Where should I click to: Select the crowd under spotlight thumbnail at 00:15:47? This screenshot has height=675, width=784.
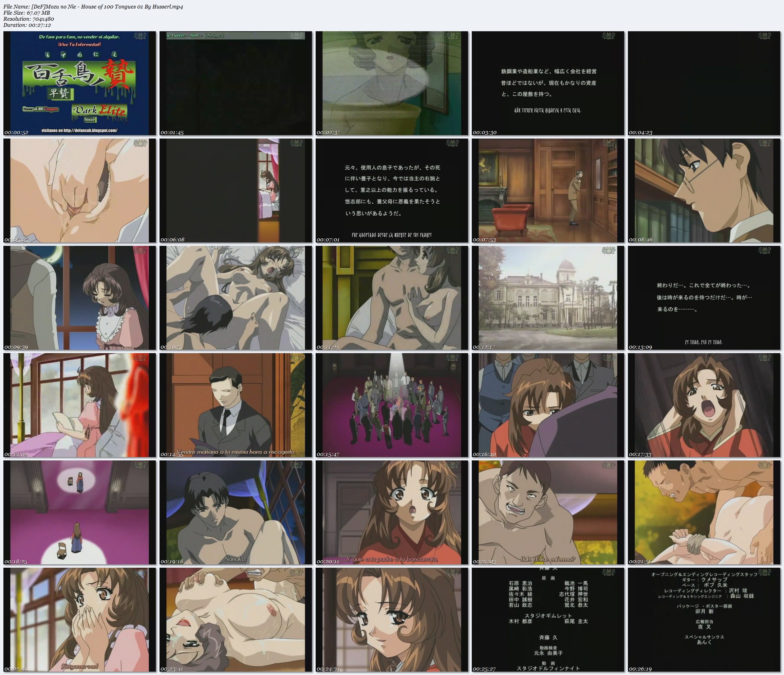(x=392, y=405)
